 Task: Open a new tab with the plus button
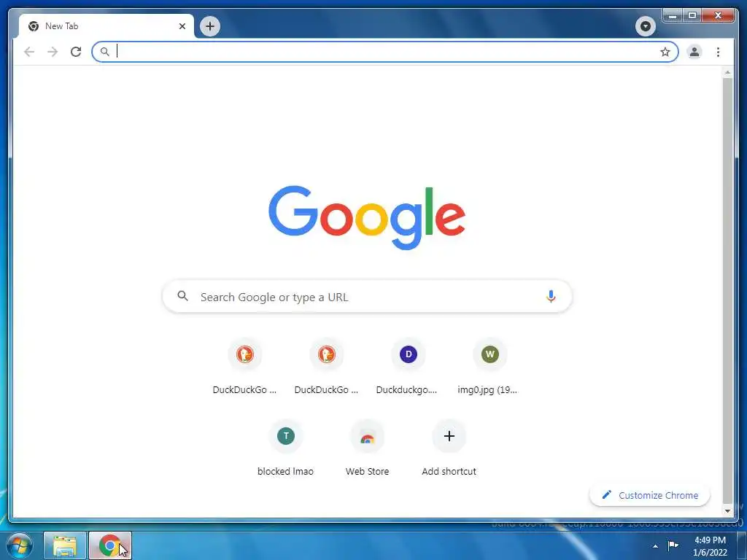pyautogui.click(x=210, y=26)
